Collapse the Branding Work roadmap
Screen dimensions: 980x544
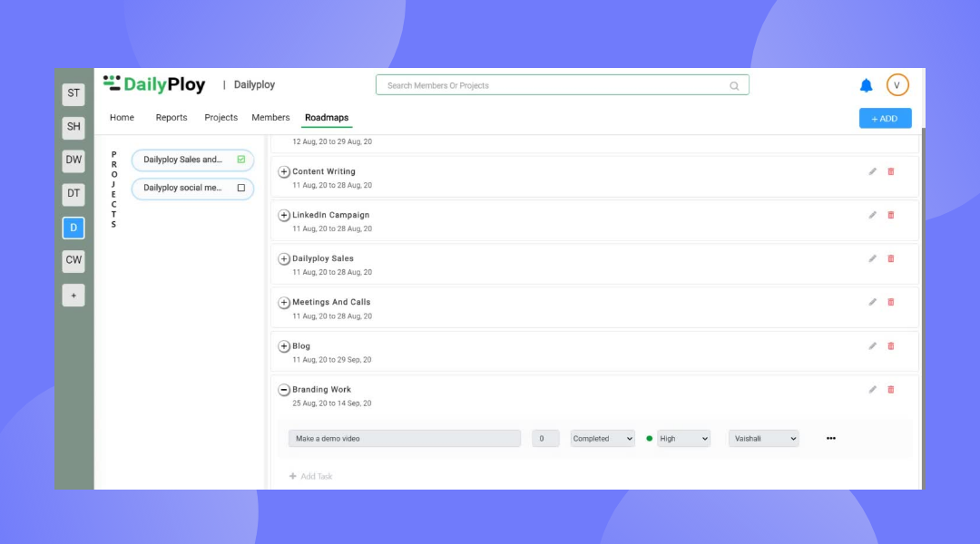coord(284,390)
